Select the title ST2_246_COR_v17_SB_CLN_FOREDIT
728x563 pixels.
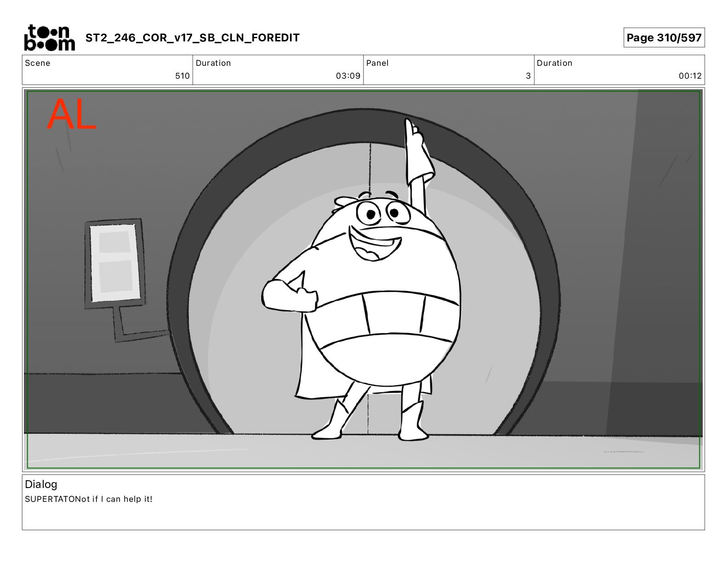click(193, 38)
